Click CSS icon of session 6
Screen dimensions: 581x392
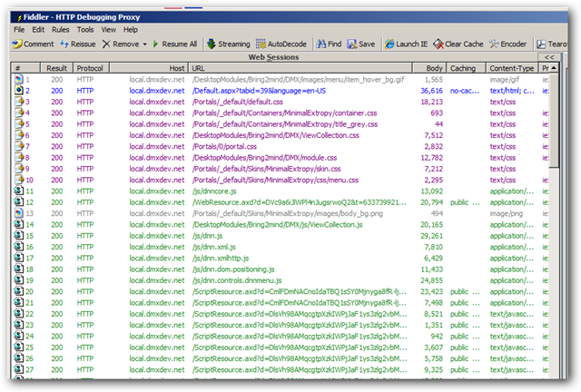[x=19, y=135]
